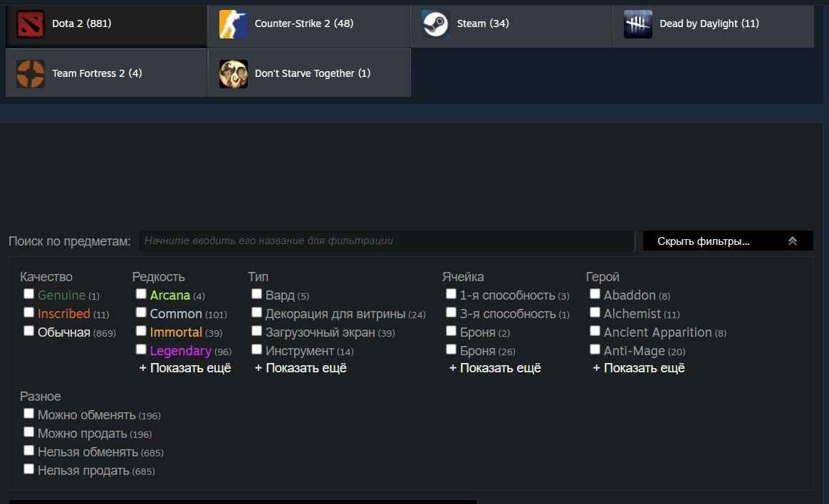The width and height of the screenshot is (829, 504).
Task: Enable the Genuine quality checkbox
Action: pyautogui.click(x=28, y=294)
